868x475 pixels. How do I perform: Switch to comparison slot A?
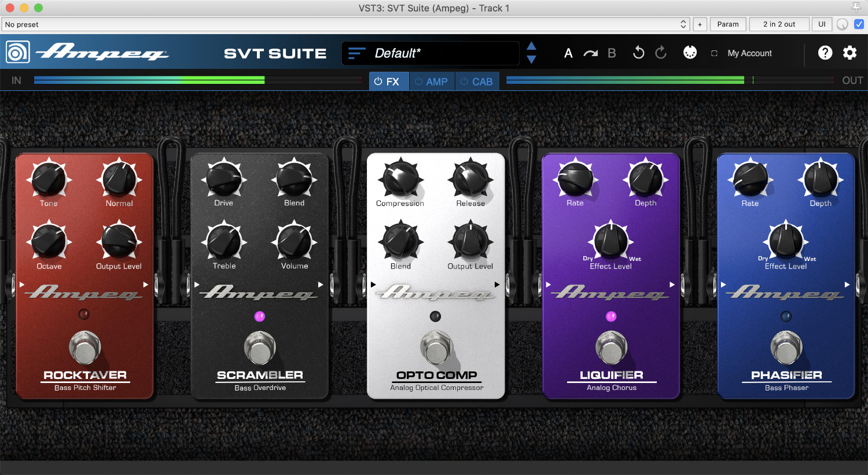(568, 53)
